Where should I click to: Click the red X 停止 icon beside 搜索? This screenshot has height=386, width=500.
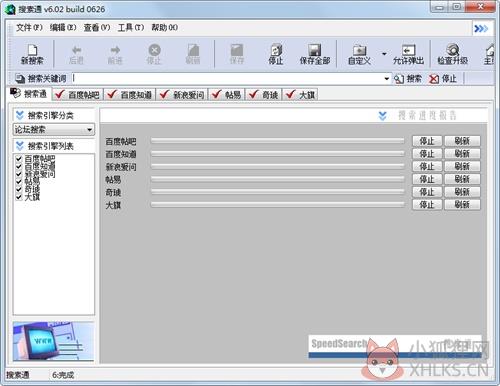tap(434, 79)
